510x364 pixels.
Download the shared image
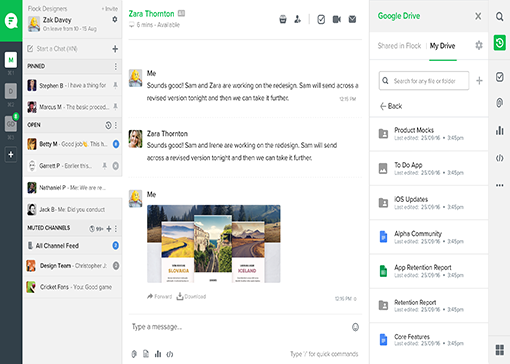(191, 296)
